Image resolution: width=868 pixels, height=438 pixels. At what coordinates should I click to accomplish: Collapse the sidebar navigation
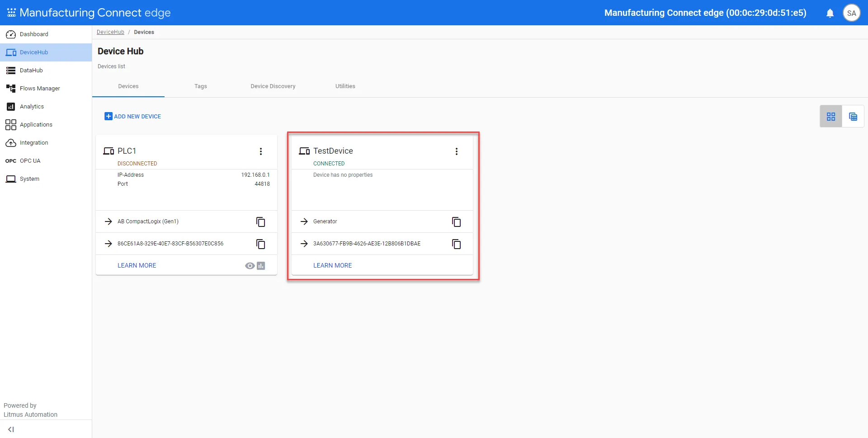pyautogui.click(x=11, y=429)
